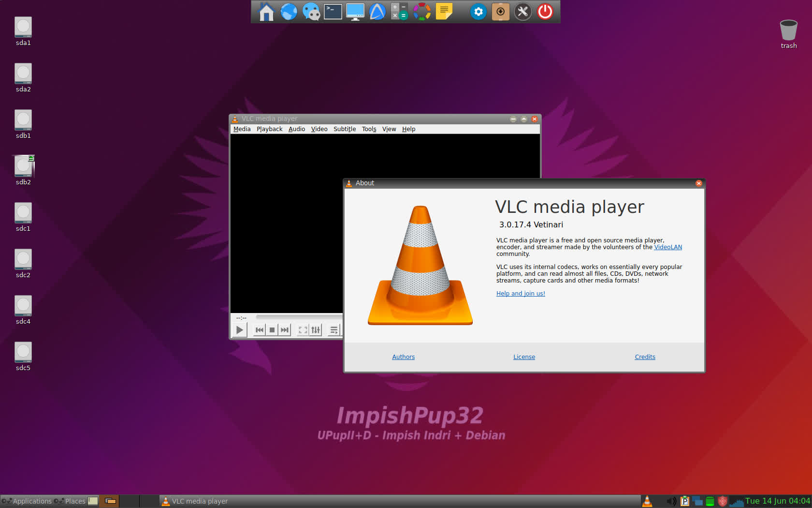This screenshot has width=812, height=508.
Task: Open the package installer box icon
Action: tap(501, 12)
